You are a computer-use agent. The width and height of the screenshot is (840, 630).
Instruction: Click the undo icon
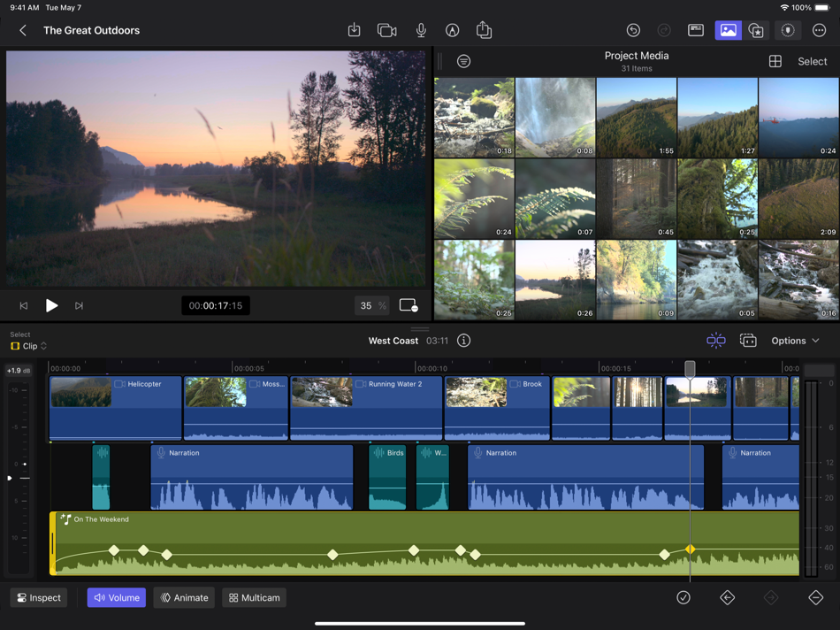tap(633, 29)
